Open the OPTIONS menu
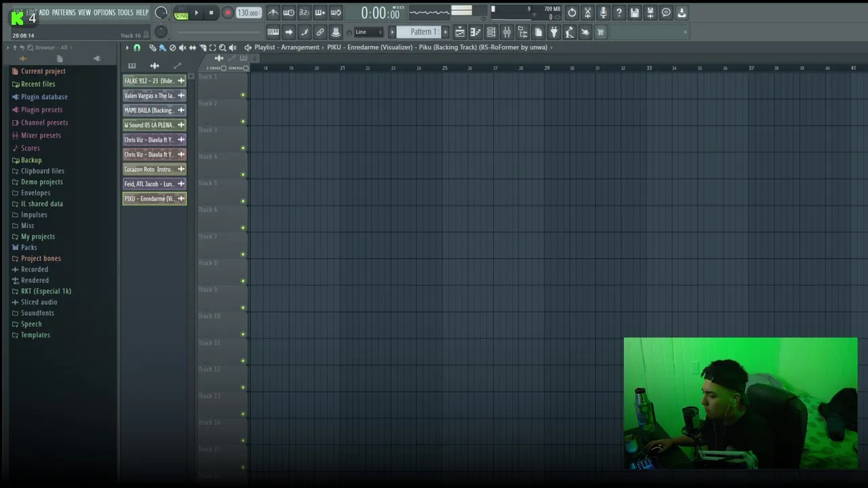The image size is (868, 488). 104,13
